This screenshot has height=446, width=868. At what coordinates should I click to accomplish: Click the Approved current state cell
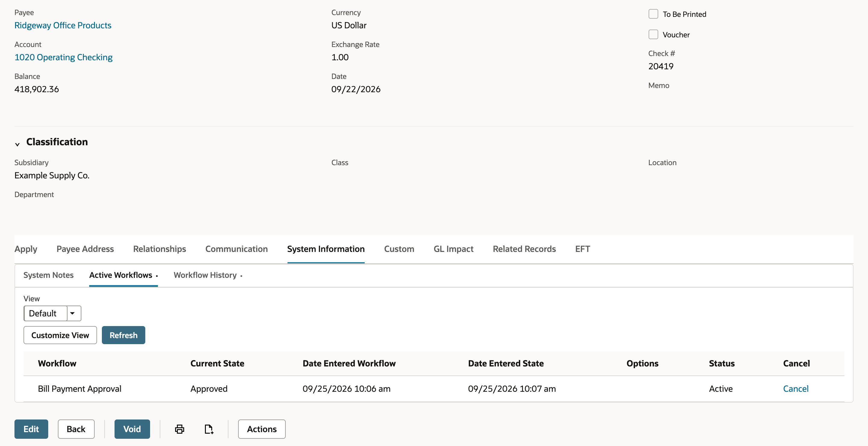click(x=209, y=389)
